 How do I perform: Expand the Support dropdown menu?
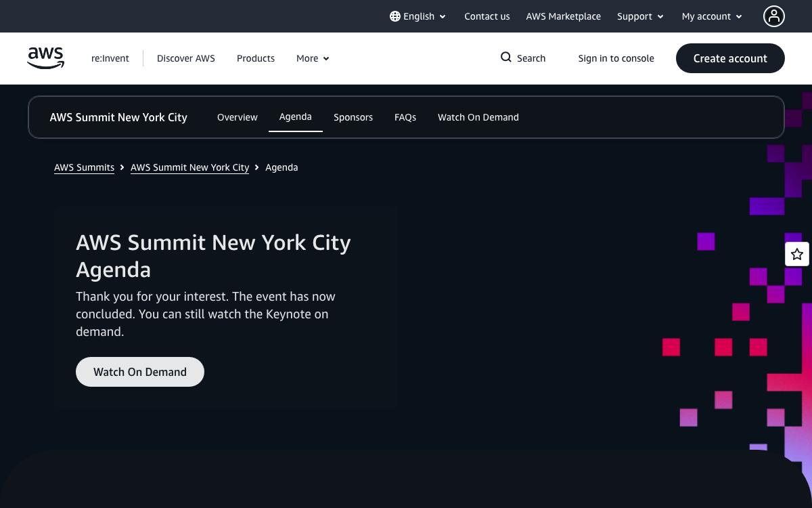[x=640, y=16]
